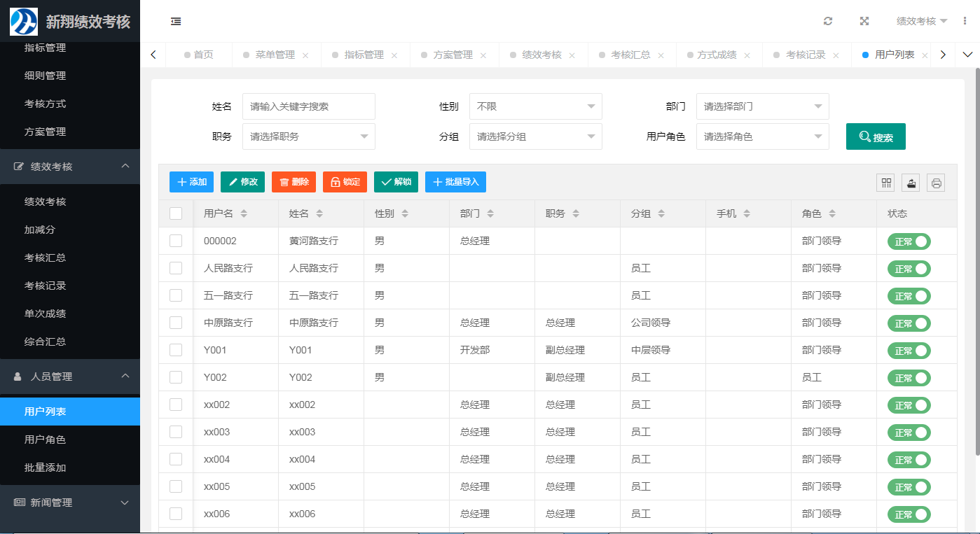Click the refresh icon in top bar
Viewport: 980px width, 534px height.
[x=828, y=21]
